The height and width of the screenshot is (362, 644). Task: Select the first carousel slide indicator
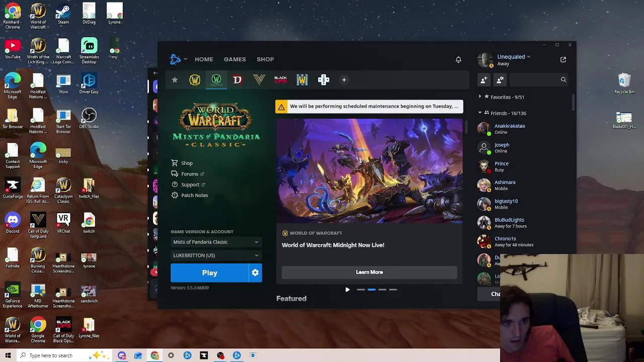[361, 290]
